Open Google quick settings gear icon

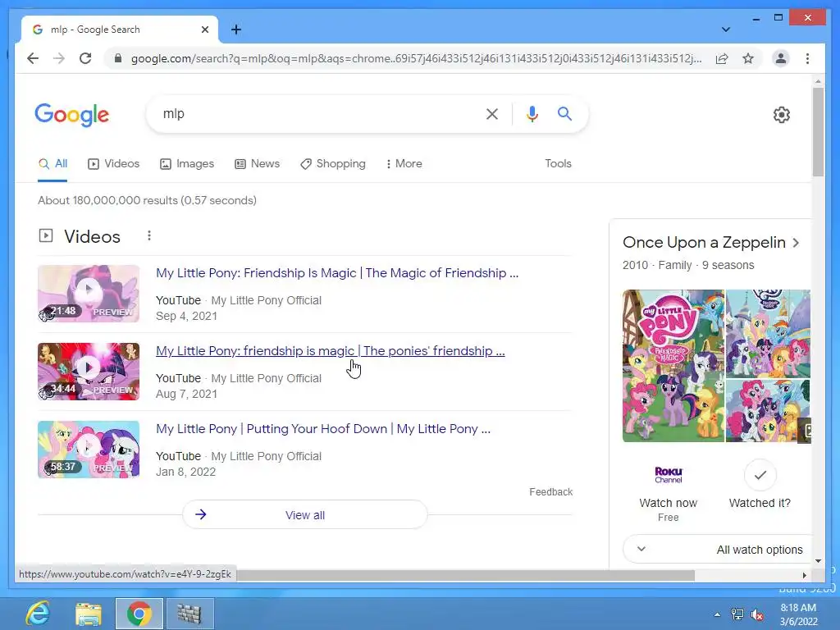781,115
